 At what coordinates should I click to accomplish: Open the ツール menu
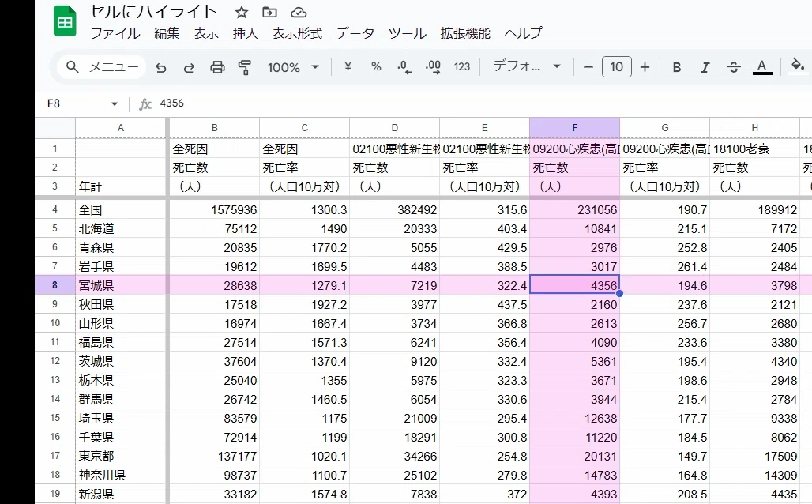(x=408, y=33)
